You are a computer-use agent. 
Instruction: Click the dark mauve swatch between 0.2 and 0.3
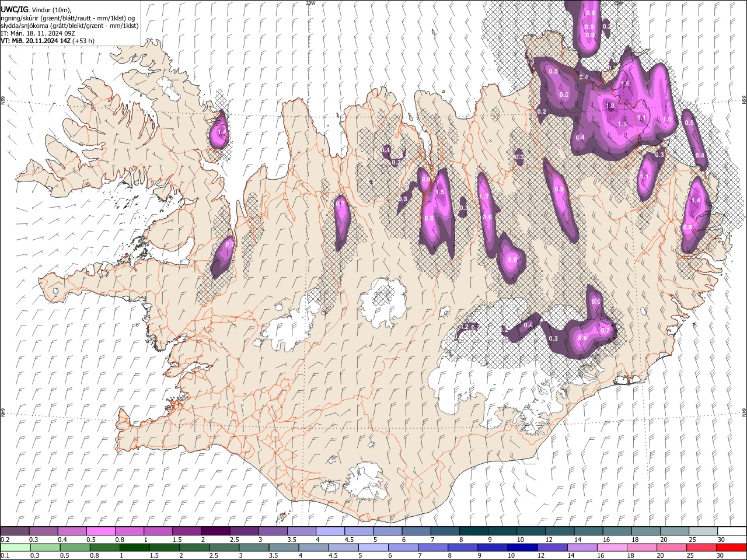15,531
